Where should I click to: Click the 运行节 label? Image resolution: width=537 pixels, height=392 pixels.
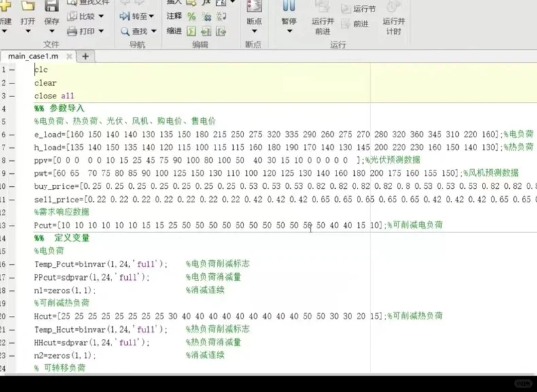364,10
